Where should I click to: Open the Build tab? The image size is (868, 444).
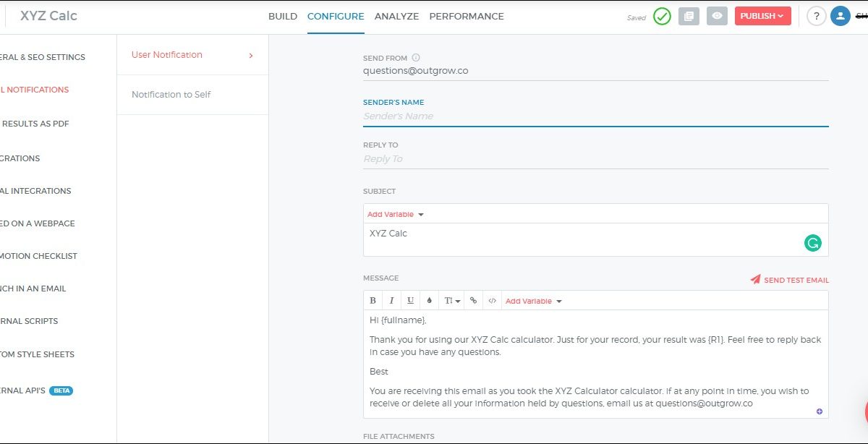click(282, 16)
